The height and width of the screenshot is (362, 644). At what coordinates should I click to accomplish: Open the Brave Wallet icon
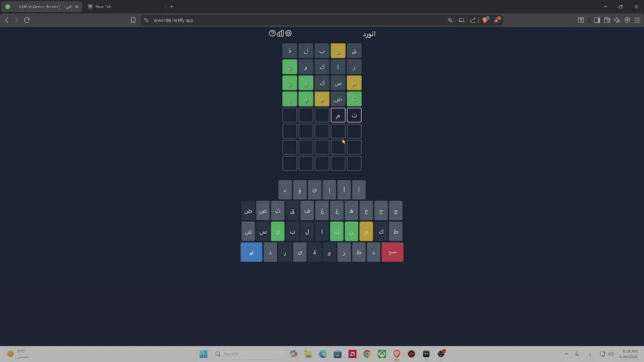point(607,20)
